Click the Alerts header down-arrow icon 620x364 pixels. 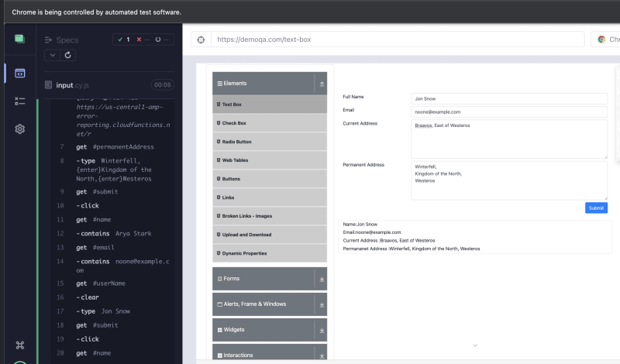(322, 304)
